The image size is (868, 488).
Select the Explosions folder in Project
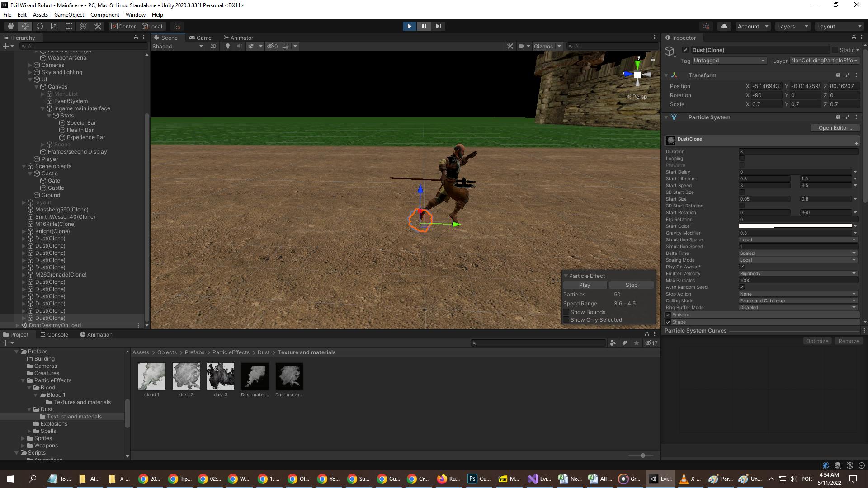point(54,424)
